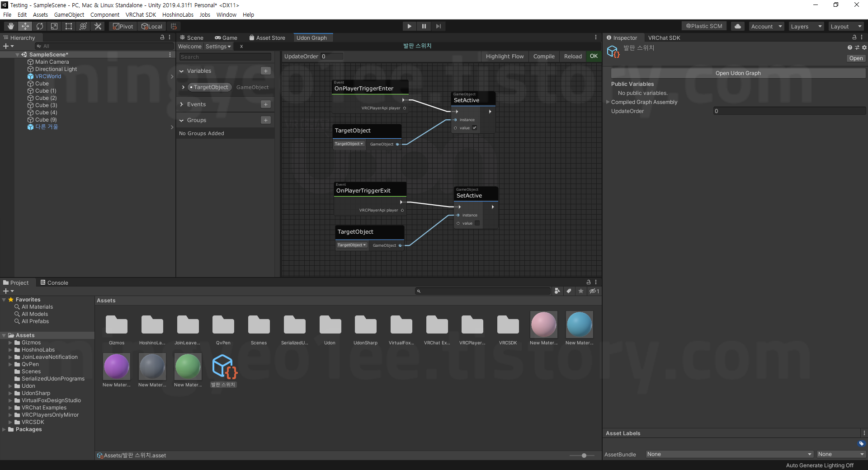Select the Rect transform tool
Viewport: 868px width, 470px height.
coord(69,26)
